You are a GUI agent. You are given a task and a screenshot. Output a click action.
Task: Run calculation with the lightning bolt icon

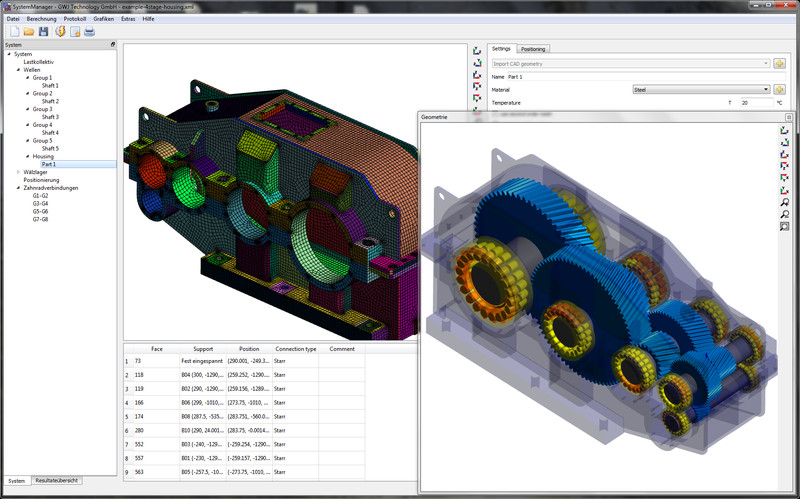click(x=59, y=32)
